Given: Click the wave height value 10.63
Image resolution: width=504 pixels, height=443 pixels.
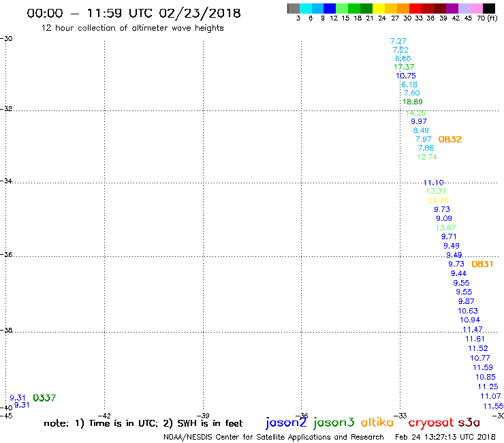Looking at the screenshot, I should tap(468, 311).
